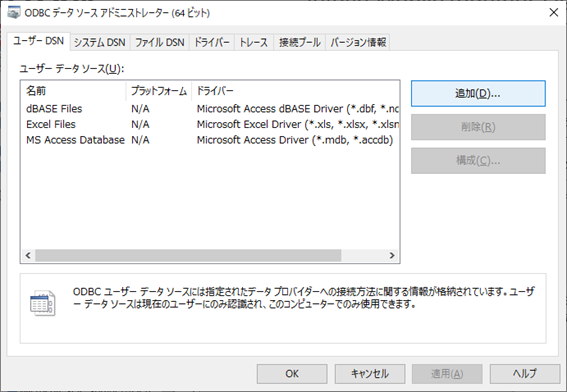Confirm with the OK button

[x=292, y=374]
